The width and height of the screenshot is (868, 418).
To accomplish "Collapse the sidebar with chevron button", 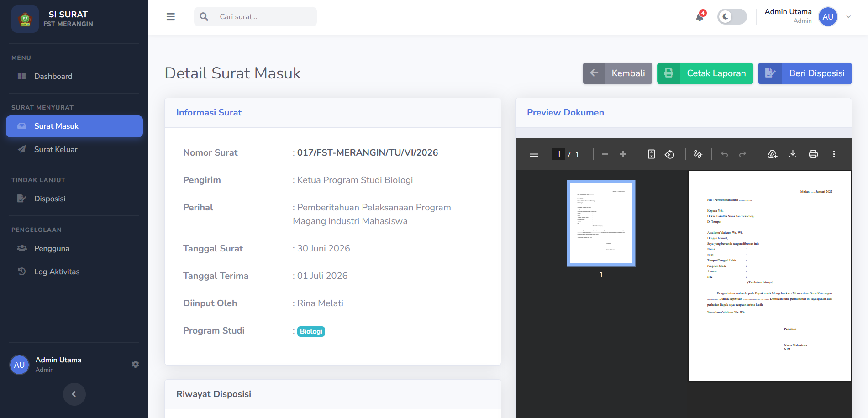I will (x=74, y=394).
